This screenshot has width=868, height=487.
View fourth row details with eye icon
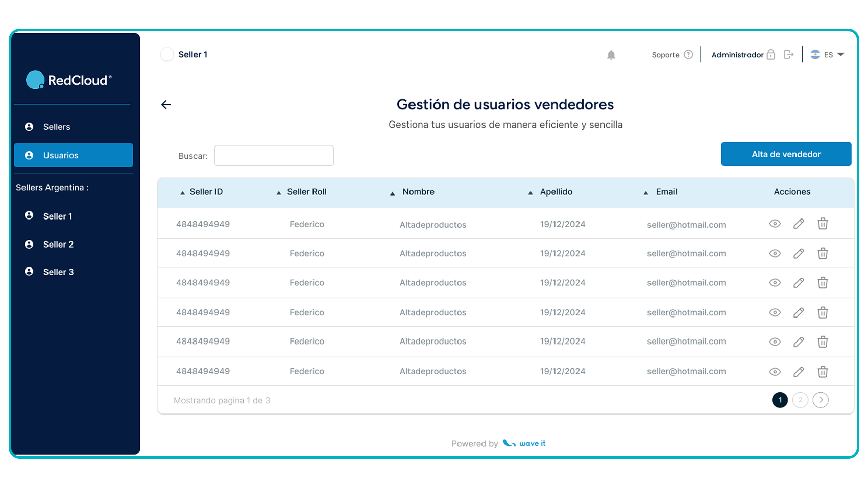coord(775,312)
